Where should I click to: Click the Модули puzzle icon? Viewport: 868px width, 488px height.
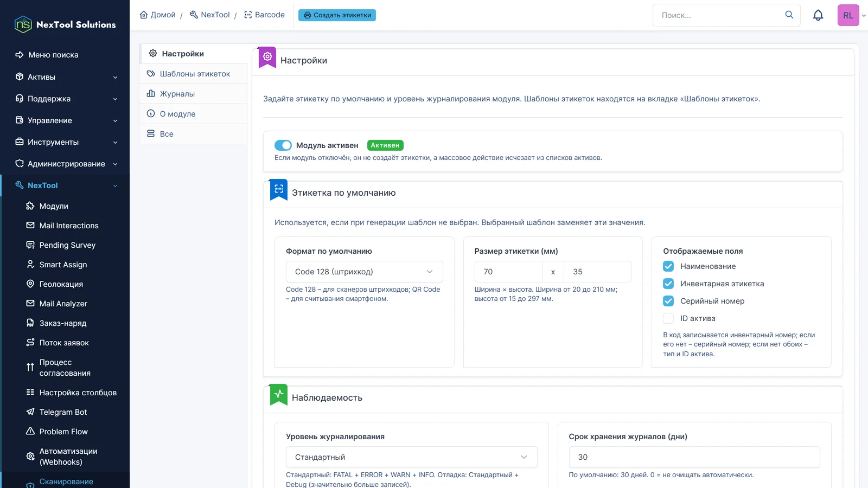30,206
